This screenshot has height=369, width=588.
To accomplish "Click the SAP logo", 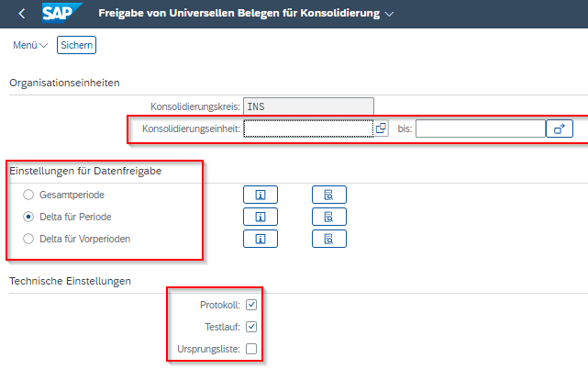I will click(x=61, y=14).
